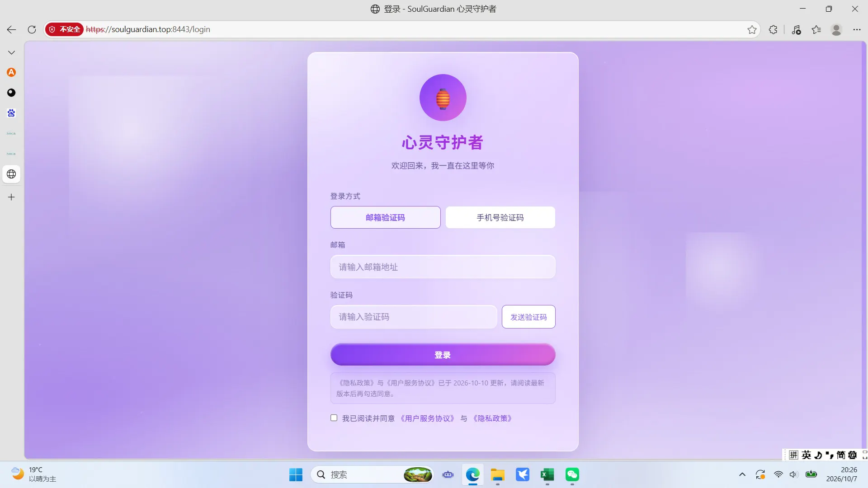Open the volume speaker tray icon

tap(793, 474)
